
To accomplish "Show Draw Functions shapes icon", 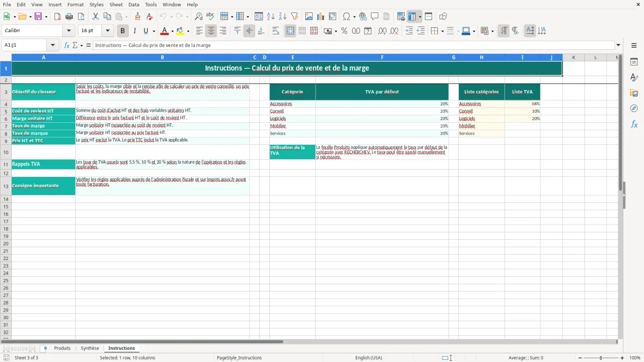I will click(x=443, y=17).
